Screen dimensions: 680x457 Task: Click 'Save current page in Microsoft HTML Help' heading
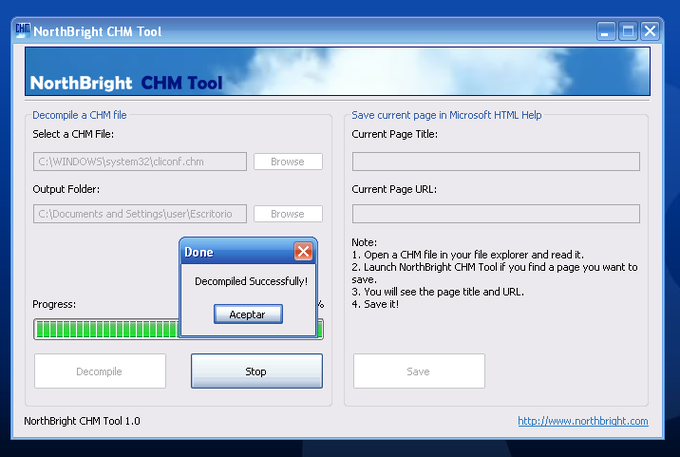pos(447,115)
